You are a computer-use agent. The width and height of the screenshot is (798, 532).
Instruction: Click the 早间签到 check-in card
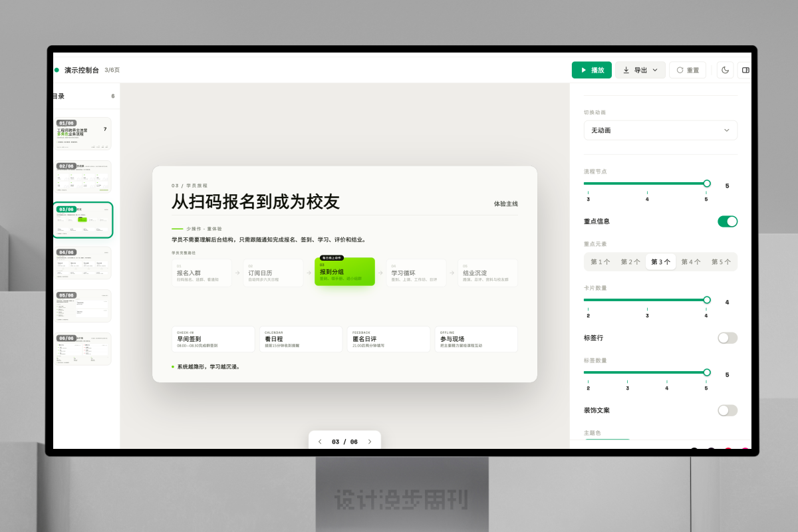coord(213,339)
